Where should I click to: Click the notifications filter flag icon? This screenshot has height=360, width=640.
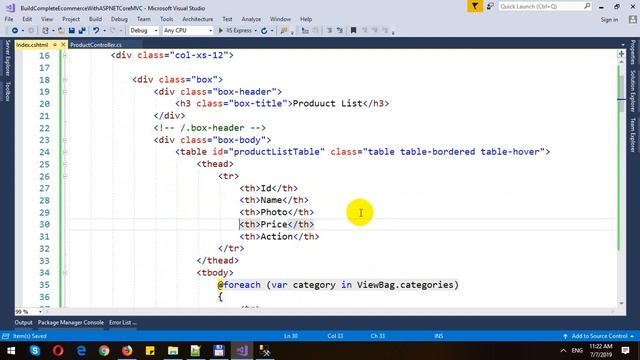point(475,6)
